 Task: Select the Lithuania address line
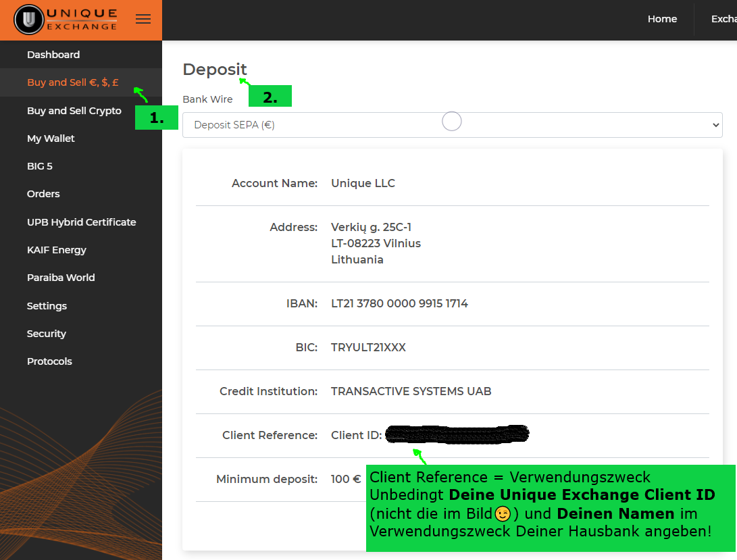[x=357, y=259]
